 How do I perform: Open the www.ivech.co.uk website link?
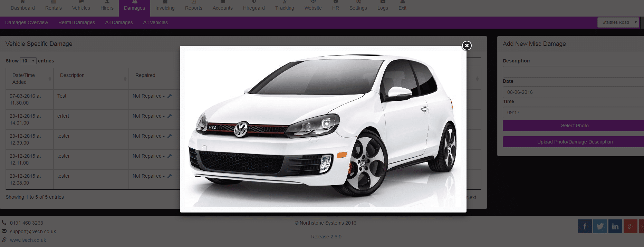point(28,240)
